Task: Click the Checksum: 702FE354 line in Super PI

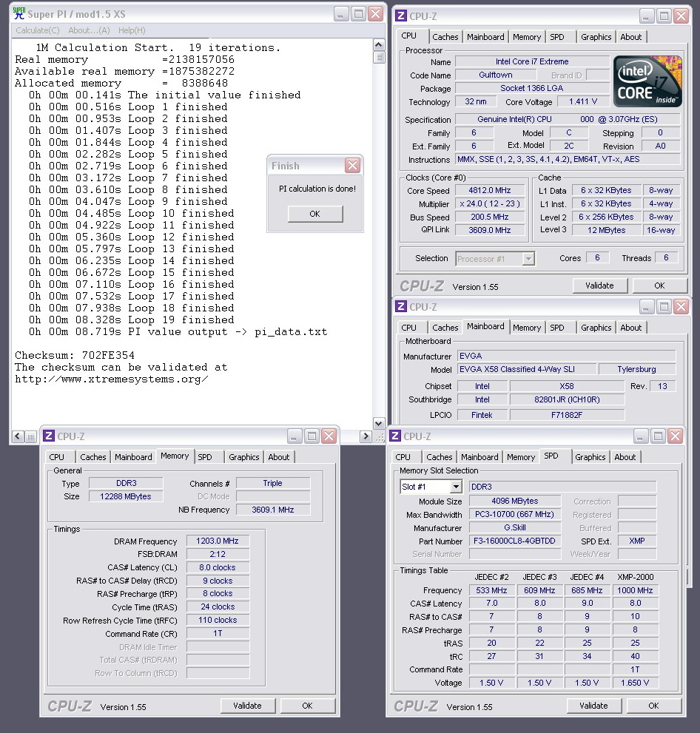Action: [75, 355]
